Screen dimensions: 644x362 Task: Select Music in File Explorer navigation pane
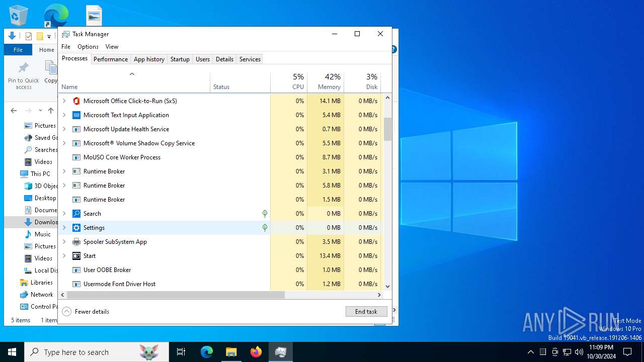[x=43, y=234]
